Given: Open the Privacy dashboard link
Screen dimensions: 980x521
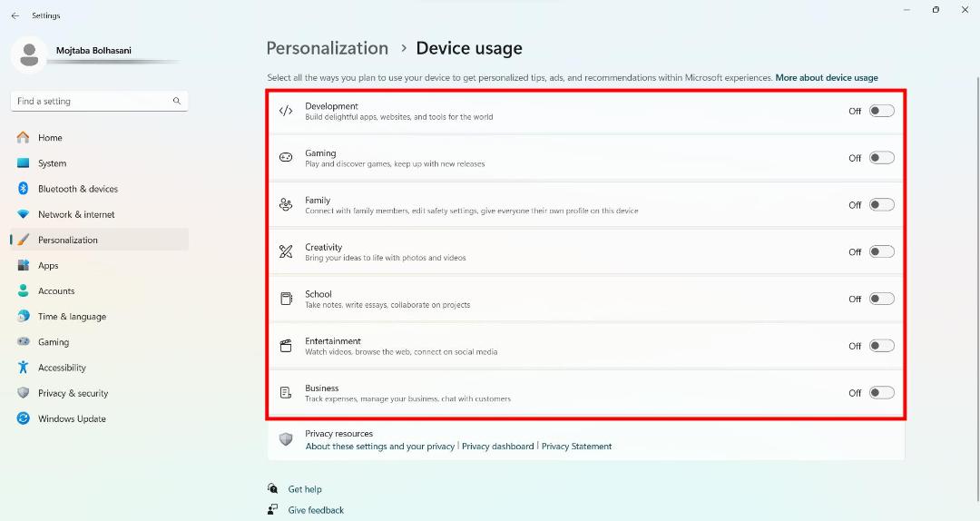Looking at the screenshot, I should coord(497,446).
